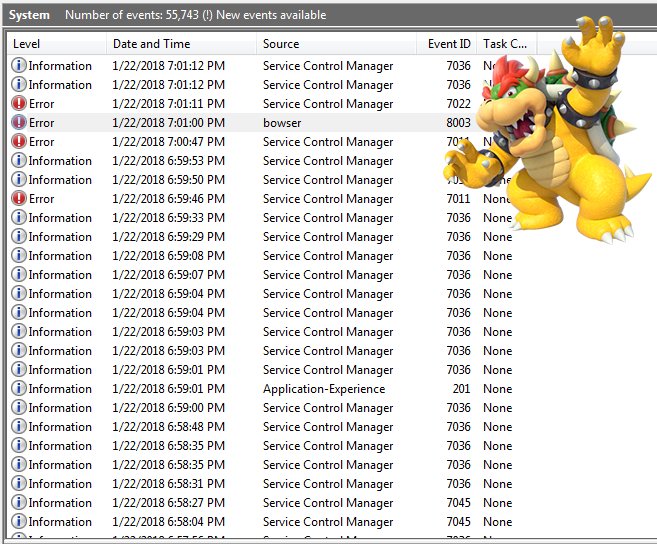Select the '1/22/2018 6:58:31 PM' date cell

[x=168, y=484]
